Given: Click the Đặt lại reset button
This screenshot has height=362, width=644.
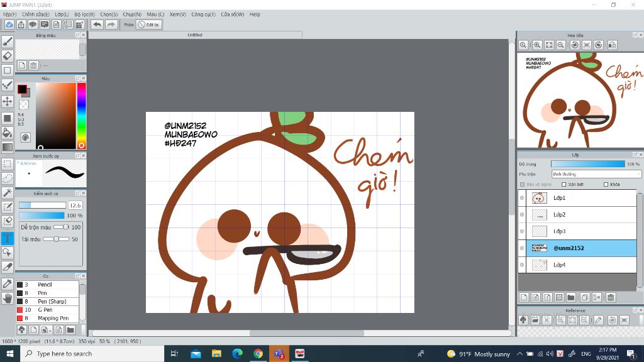Looking at the screenshot, I should (x=150, y=25).
